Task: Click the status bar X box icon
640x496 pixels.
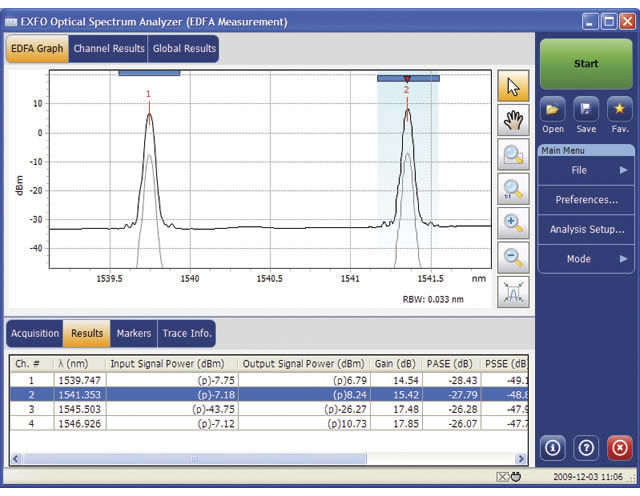Action: (x=502, y=477)
